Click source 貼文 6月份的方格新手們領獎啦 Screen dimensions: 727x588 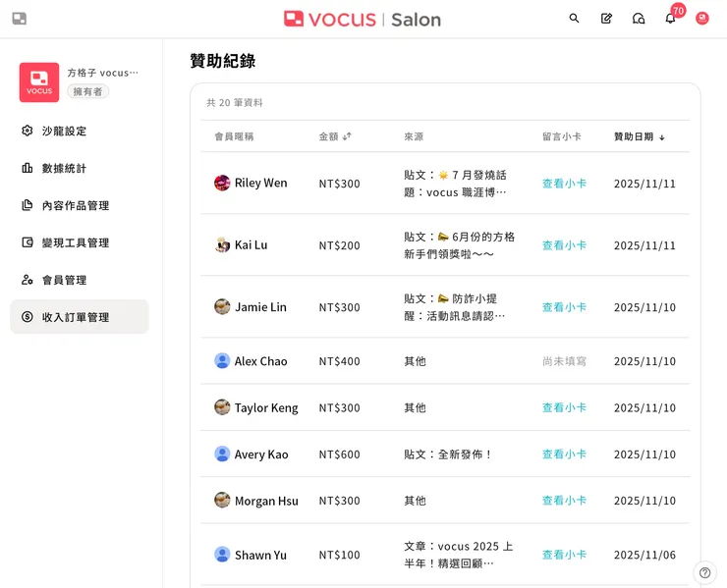pyautogui.click(x=459, y=245)
